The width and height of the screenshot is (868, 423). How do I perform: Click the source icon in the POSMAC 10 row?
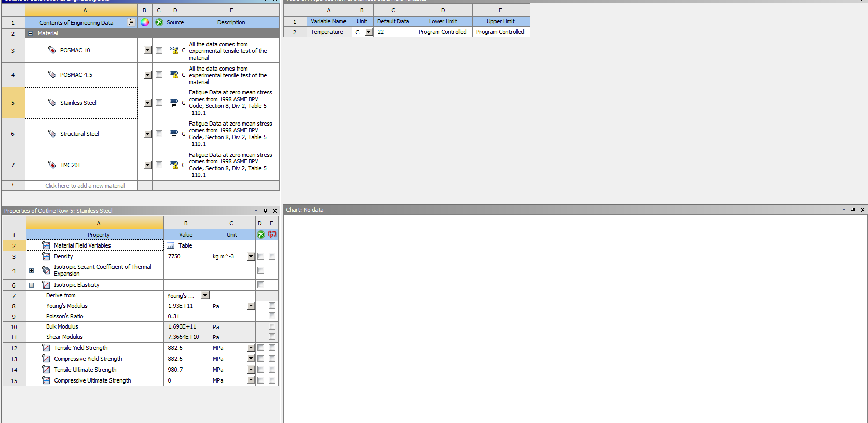pos(174,50)
